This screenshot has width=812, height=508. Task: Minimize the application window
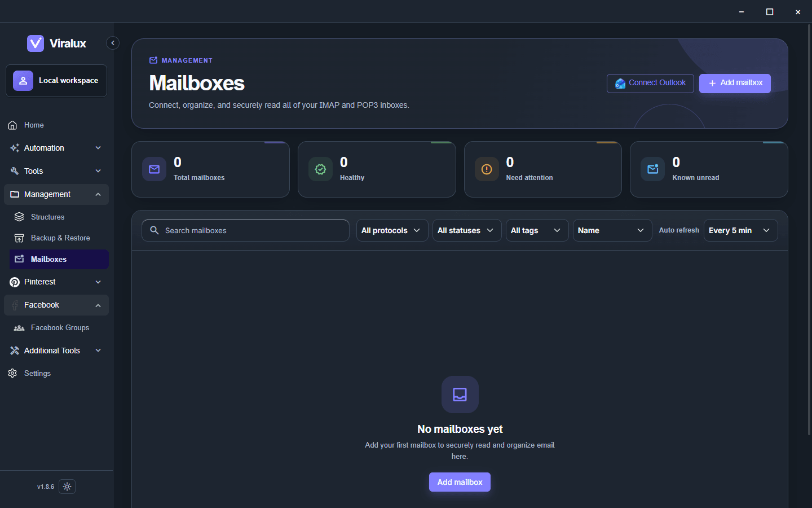click(x=742, y=11)
